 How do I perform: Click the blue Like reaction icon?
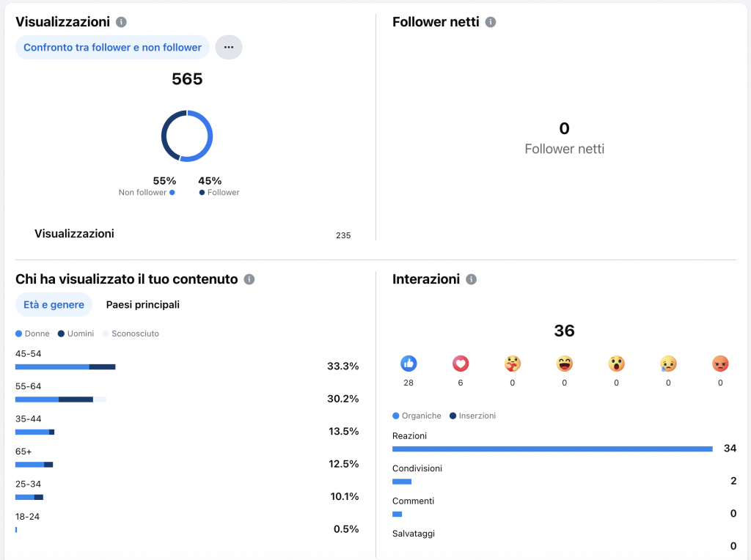coord(409,363)
